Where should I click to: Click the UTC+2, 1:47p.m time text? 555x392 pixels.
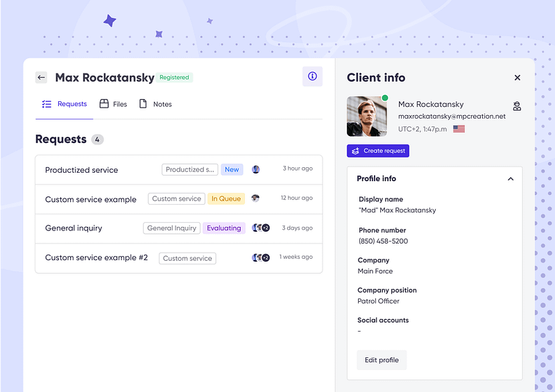pyautogui.click(x=422, y=129)
